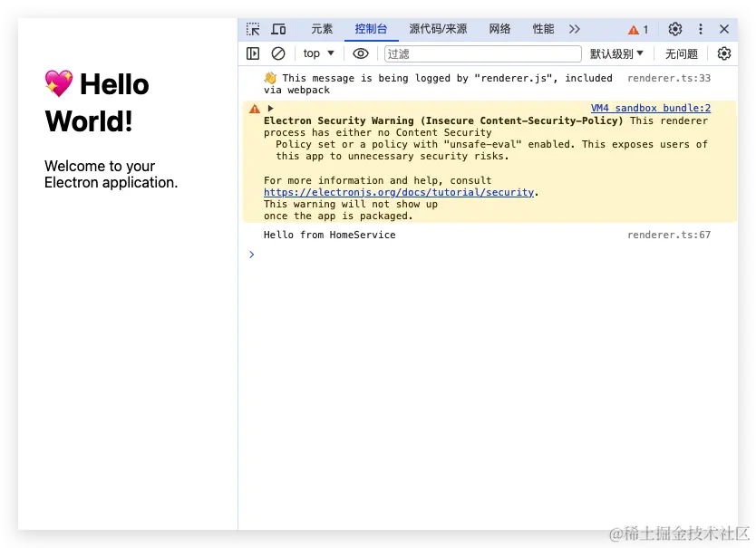Click the Hello from HomeService log message
This screenshot has height=548, width=756.
tap(329, 235)
